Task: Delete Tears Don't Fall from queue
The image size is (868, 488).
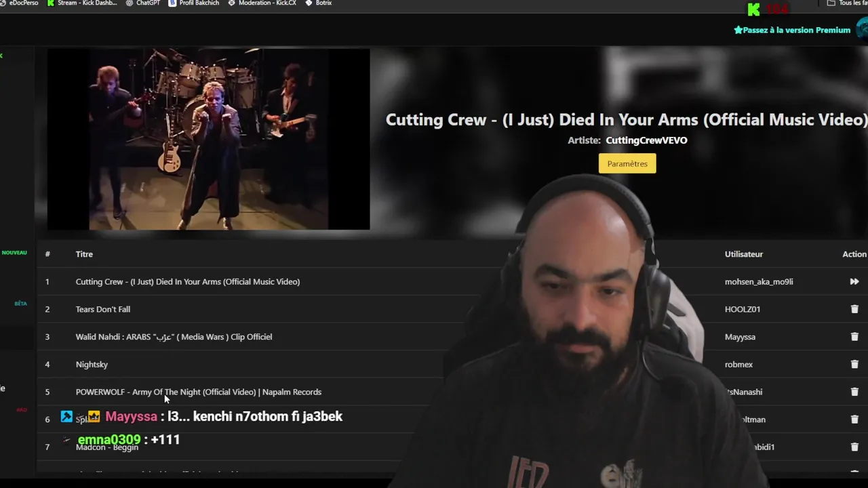Action: (x=854, y=309)
